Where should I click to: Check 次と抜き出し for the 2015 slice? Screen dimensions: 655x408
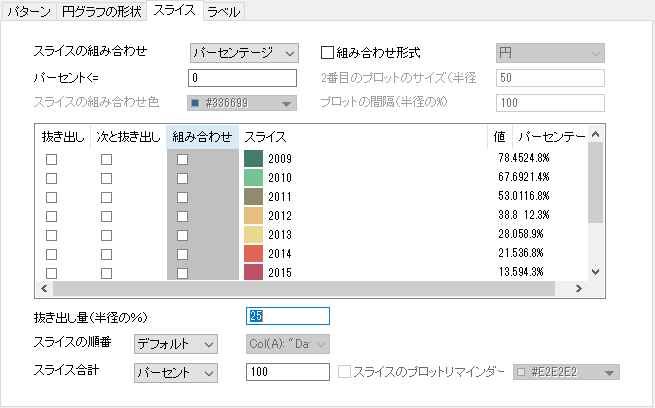pyautogui.click(x=107, y=273)
